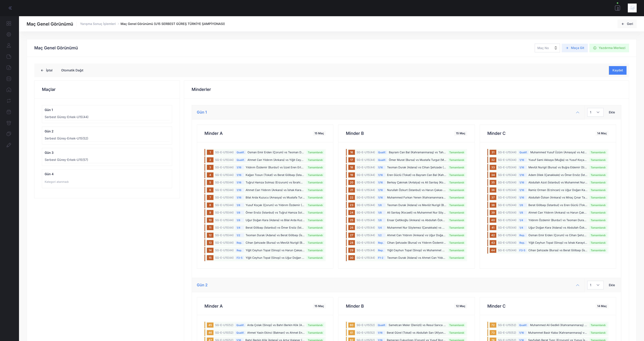The image size is (644, 341).
Task: Go back using the Geri button
Action: 627,24
